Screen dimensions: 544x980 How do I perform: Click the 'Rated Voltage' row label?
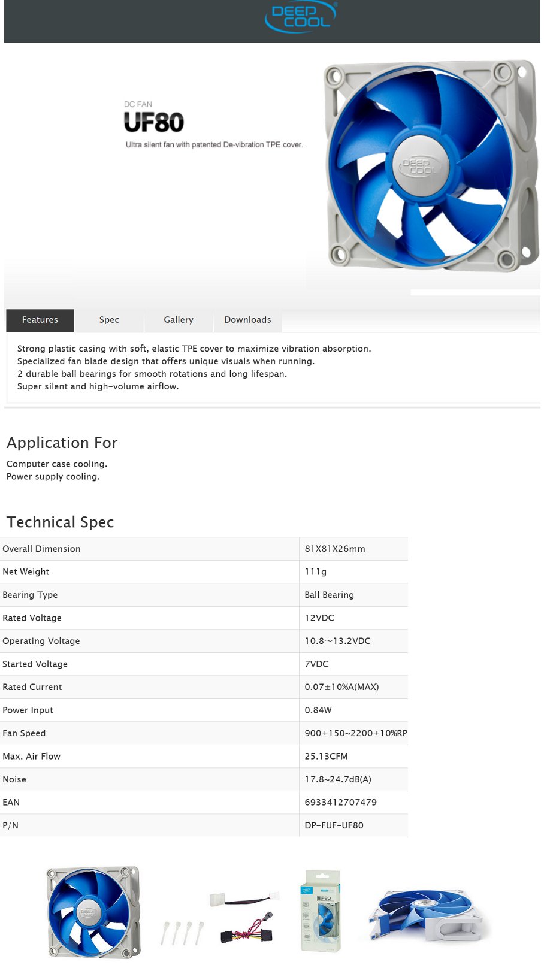[x=32, y=618]
